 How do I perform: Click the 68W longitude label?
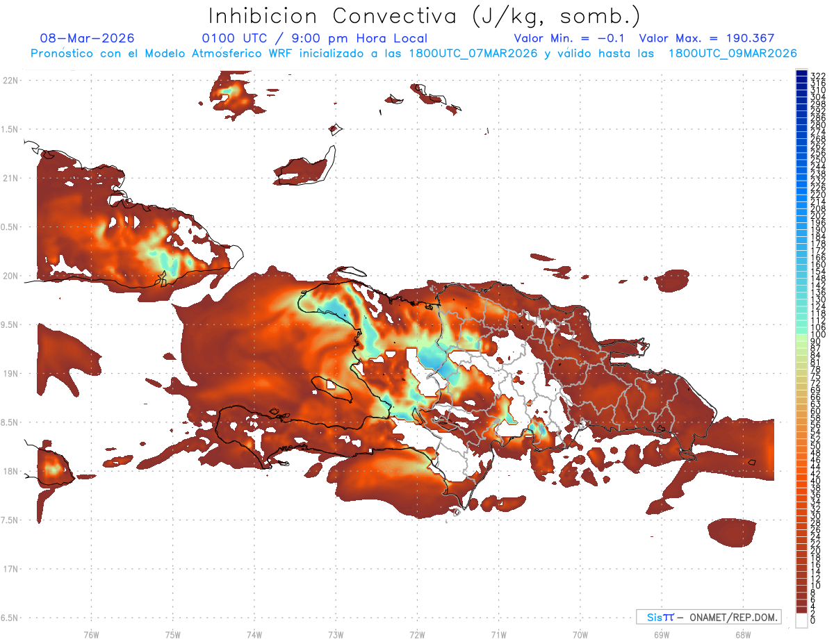pos(742,634)
